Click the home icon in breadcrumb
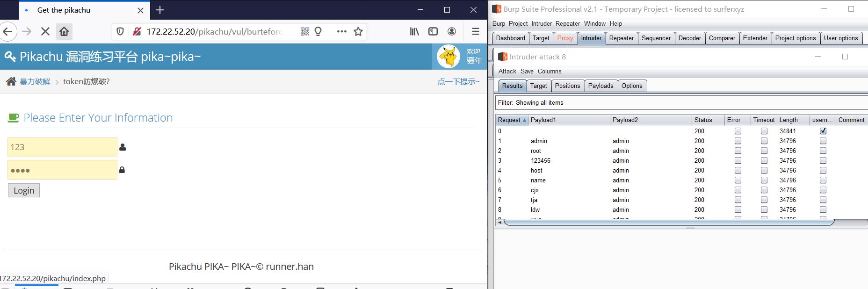Image resolution: width=868 pixels, height=289 pixels. [x=11, y=81]
